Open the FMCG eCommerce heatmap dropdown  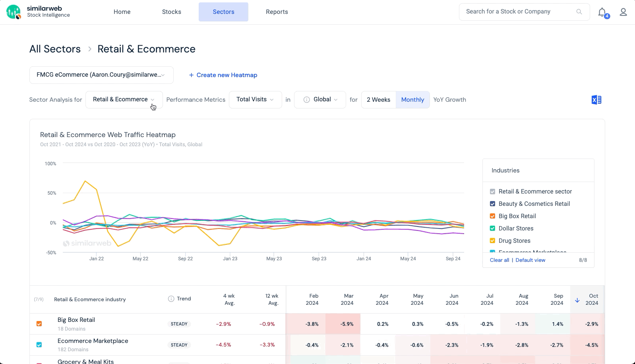coord(101,75)
